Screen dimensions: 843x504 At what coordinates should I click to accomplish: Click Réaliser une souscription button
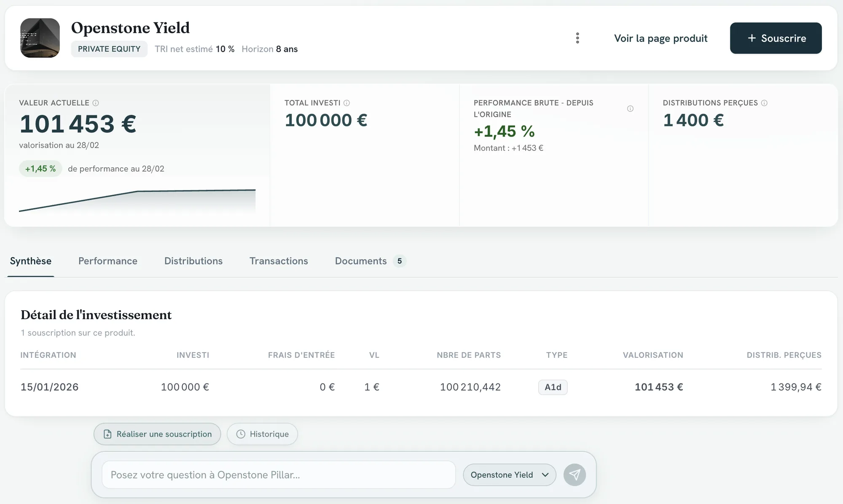[x=157, y=434]
